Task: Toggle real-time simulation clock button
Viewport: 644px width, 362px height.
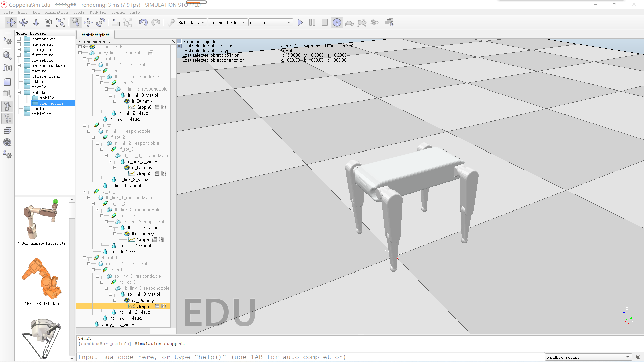Action: click(337, 22)
